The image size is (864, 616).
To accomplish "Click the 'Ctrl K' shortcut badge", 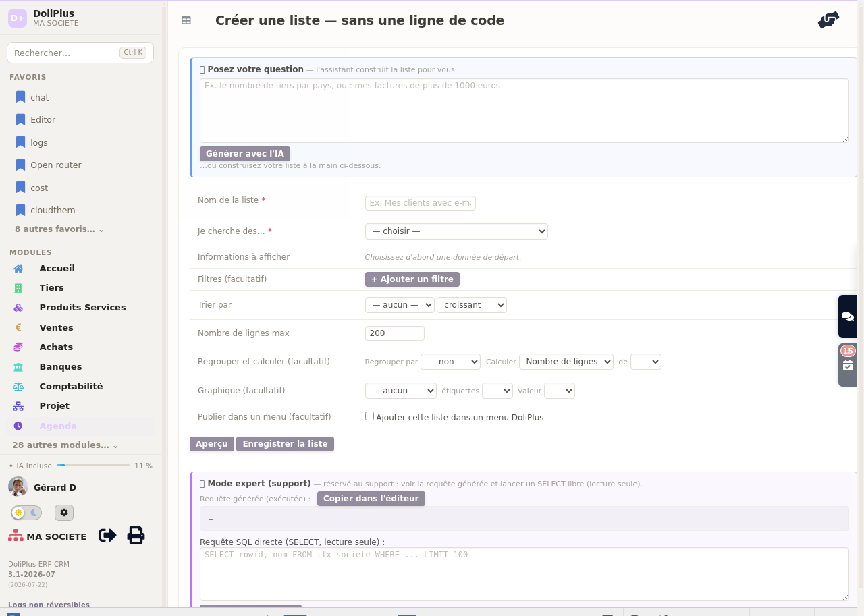I will (133, 53).
